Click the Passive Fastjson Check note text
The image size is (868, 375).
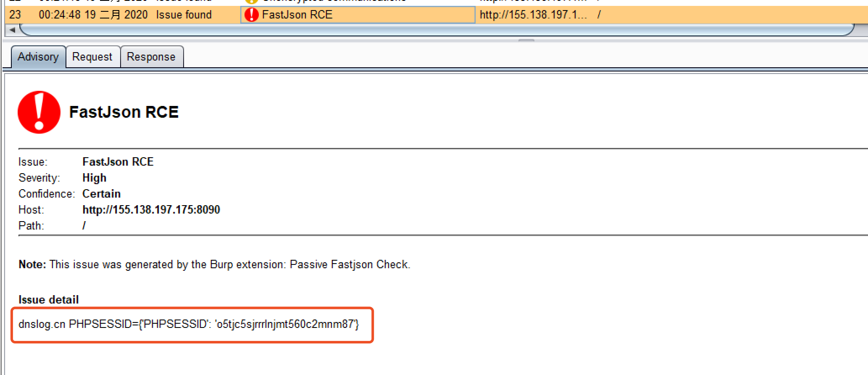(x=214, y=264)
